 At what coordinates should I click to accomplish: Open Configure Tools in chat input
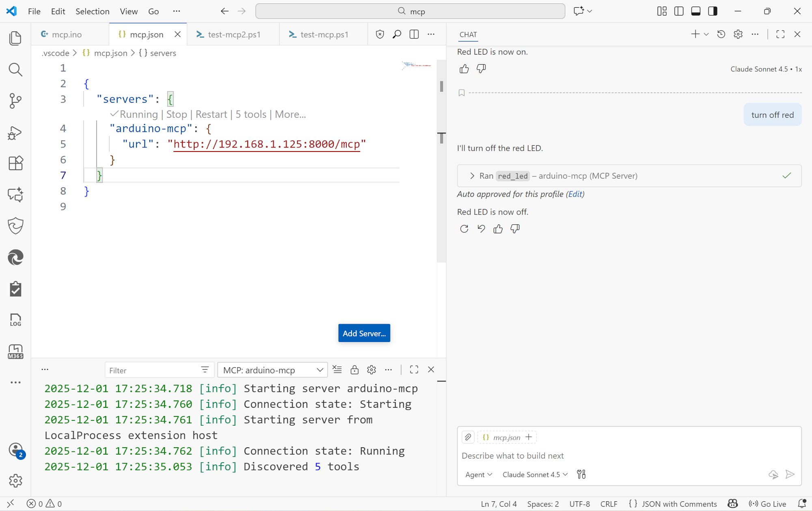pos(581,474)
